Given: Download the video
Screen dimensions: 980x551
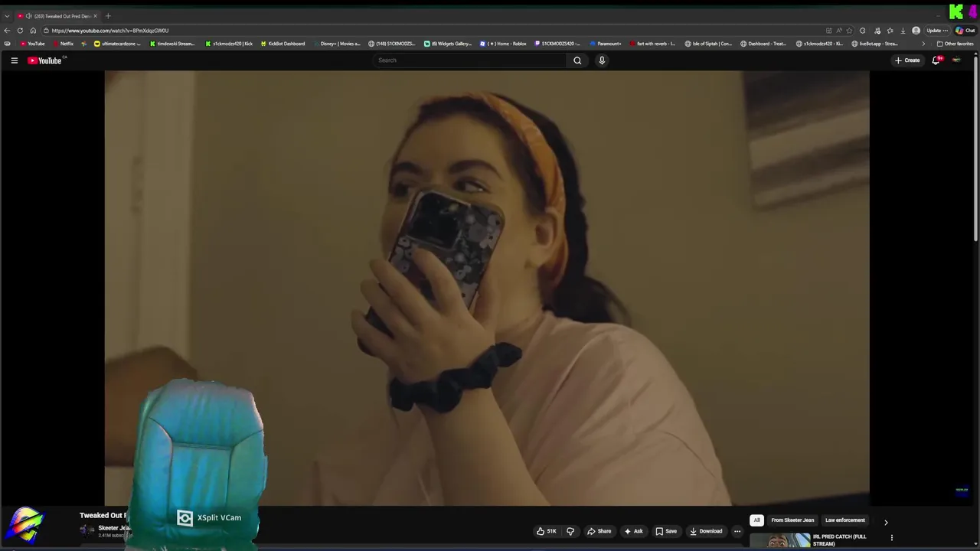Looking at the screenshot, I should (x=706, y=531).
